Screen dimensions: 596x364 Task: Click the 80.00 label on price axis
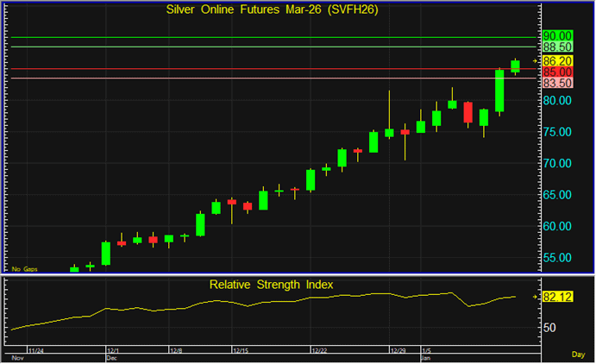(x=556, y=100)
